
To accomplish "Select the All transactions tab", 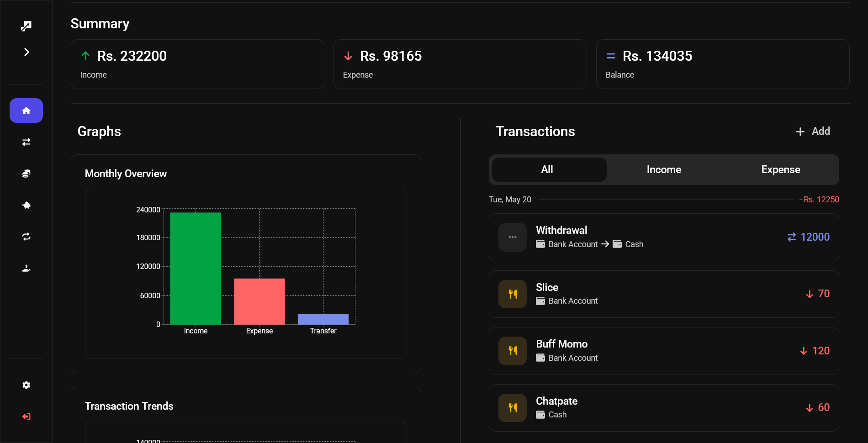I will (549, 169).
